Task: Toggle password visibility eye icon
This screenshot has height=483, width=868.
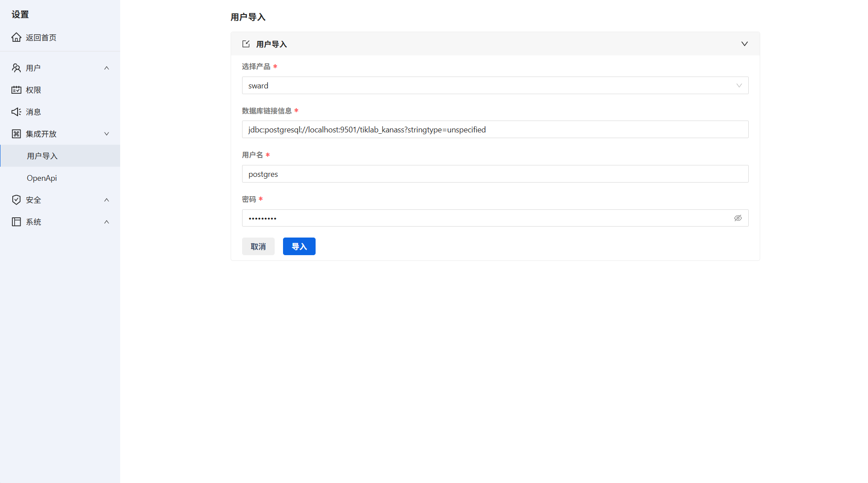Action: 738,218
